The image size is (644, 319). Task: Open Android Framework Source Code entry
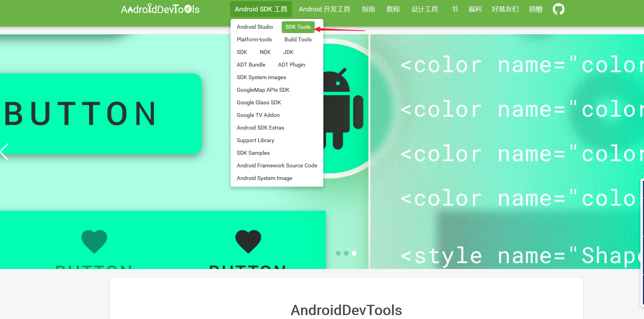[x=277, y=165]
